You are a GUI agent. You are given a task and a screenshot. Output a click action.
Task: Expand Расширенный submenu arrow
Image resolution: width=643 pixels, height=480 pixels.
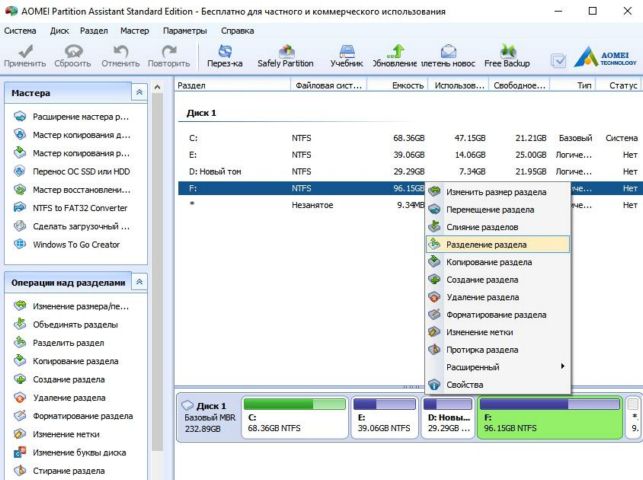(x=563, y=366)
